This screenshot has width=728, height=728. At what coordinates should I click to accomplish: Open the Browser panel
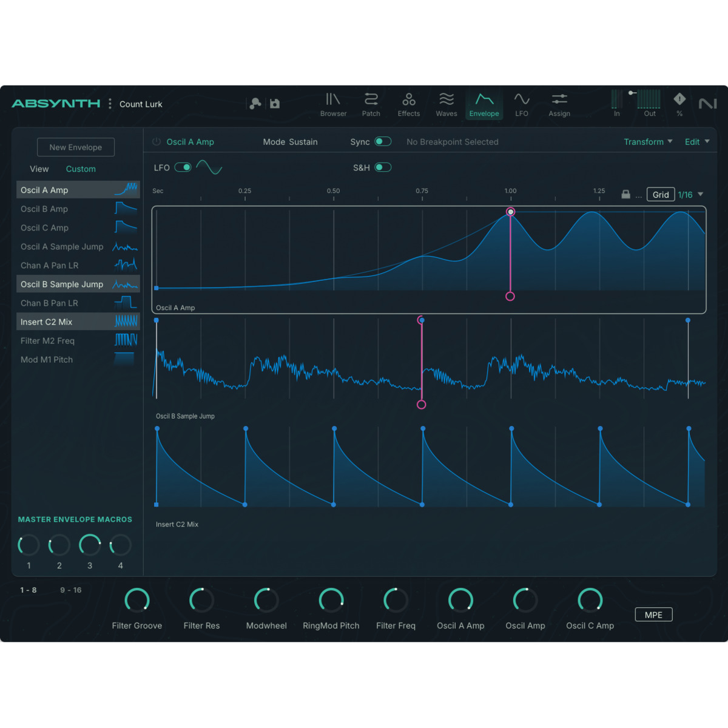(333, 104)
